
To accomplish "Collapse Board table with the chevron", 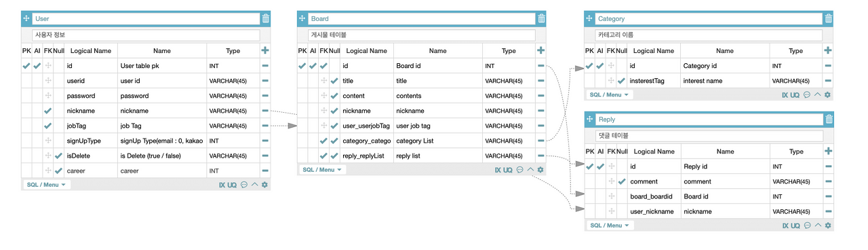I will [530, 170].
